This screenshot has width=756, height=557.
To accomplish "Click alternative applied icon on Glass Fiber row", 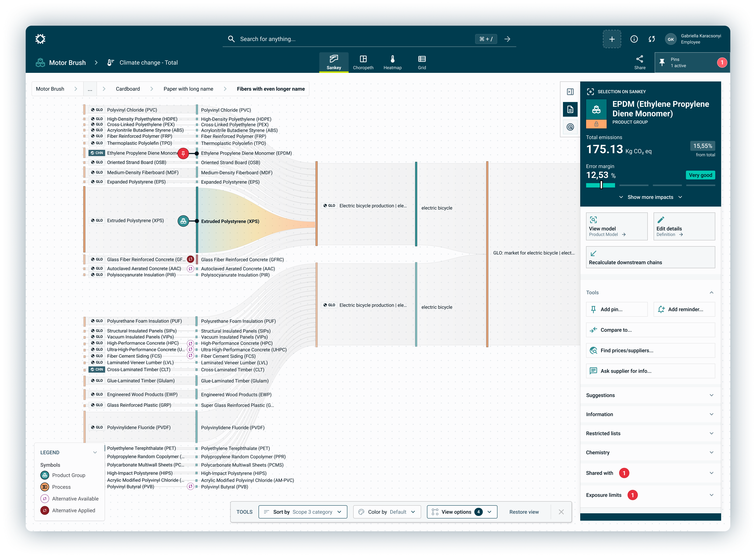I will [190, 259].
